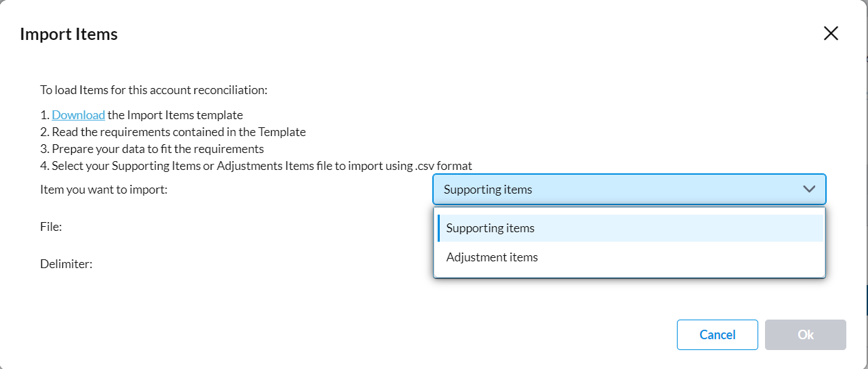Click 'the Import Items template' text after Download

coord(175,115)
